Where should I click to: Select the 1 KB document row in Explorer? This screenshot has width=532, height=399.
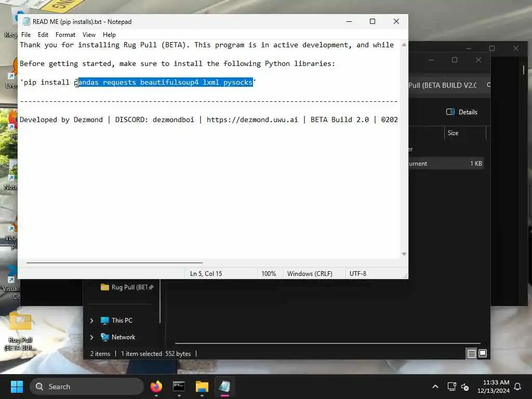446,164
